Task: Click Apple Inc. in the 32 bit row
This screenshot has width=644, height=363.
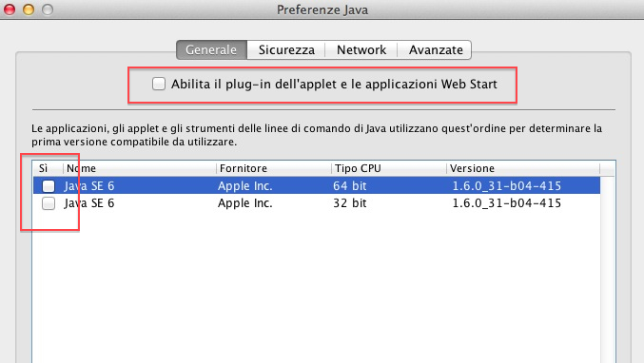Action: coord(245,203)
